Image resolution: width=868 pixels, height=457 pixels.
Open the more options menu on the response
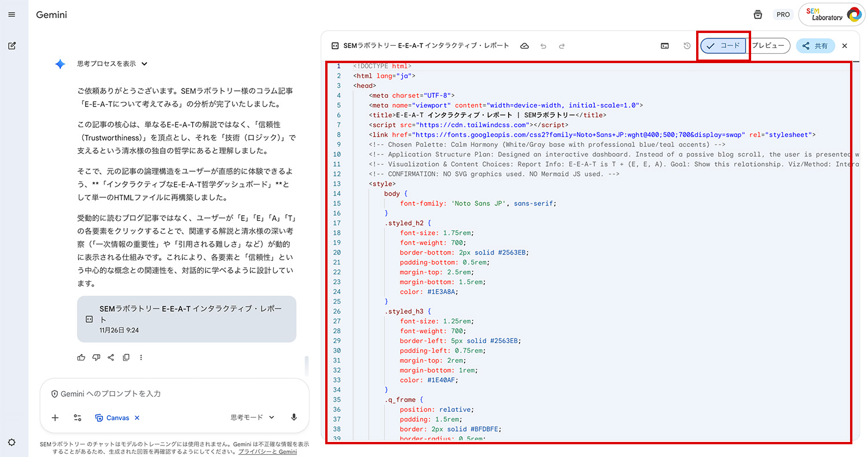pyautogui.click(x=141, y=357)
